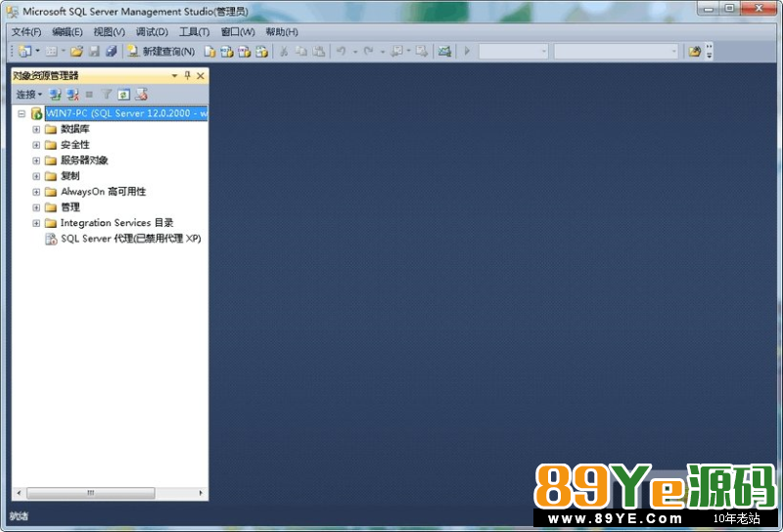This screenshot has width=783, height=532.
Task: Click the Database Engine Query icon
Action: [209, 52]
